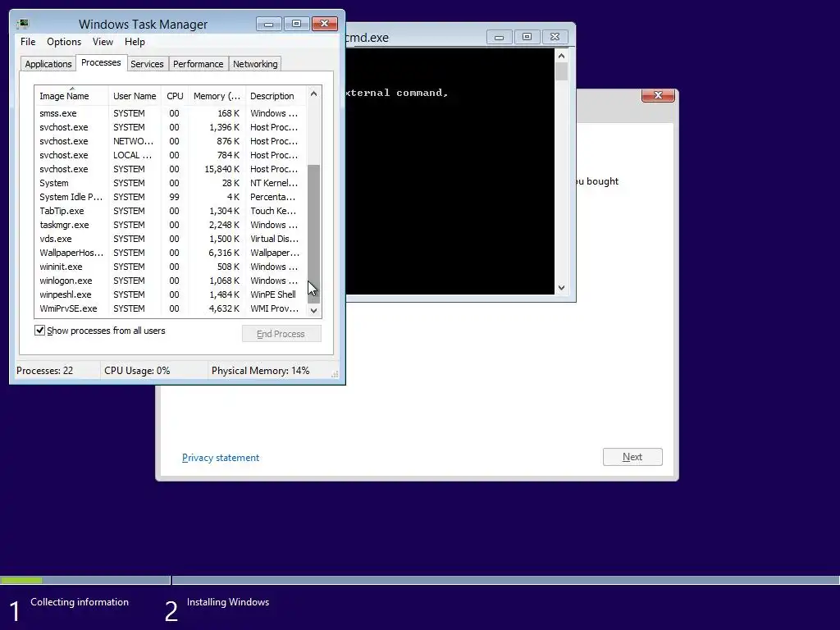Screen dimensions: 840x630
Task: Select the vds.exe process
Action: point(171,239)
